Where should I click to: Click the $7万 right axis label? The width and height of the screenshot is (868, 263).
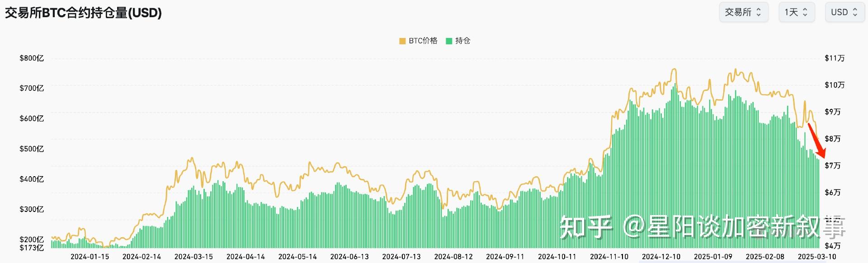[x=833, y=165]
